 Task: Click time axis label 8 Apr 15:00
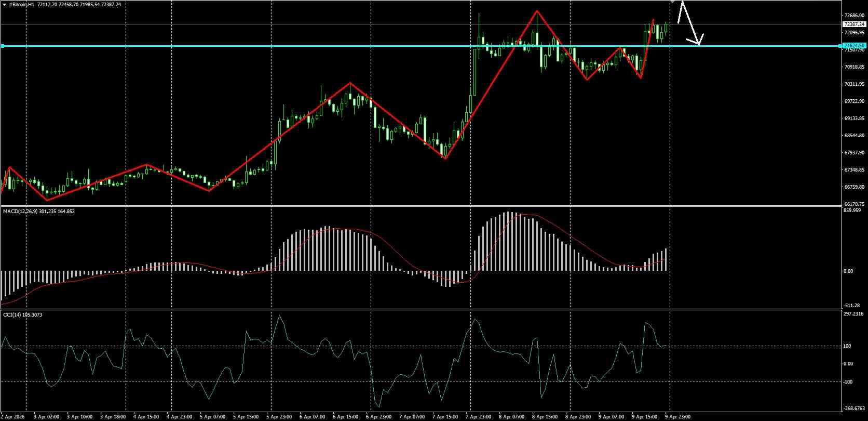click(545, 417)
